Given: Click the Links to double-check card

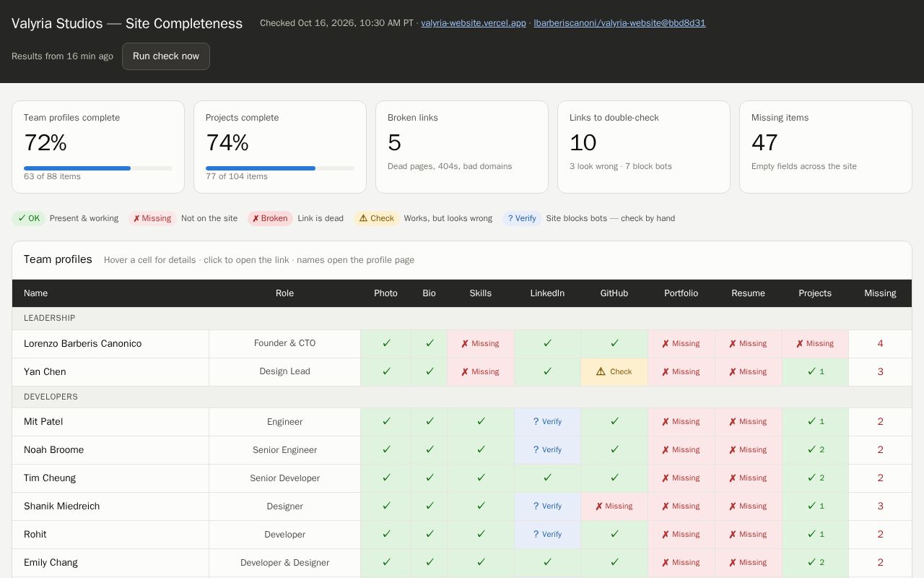Looking at the screenshot, I should click(x=644, y=147).
